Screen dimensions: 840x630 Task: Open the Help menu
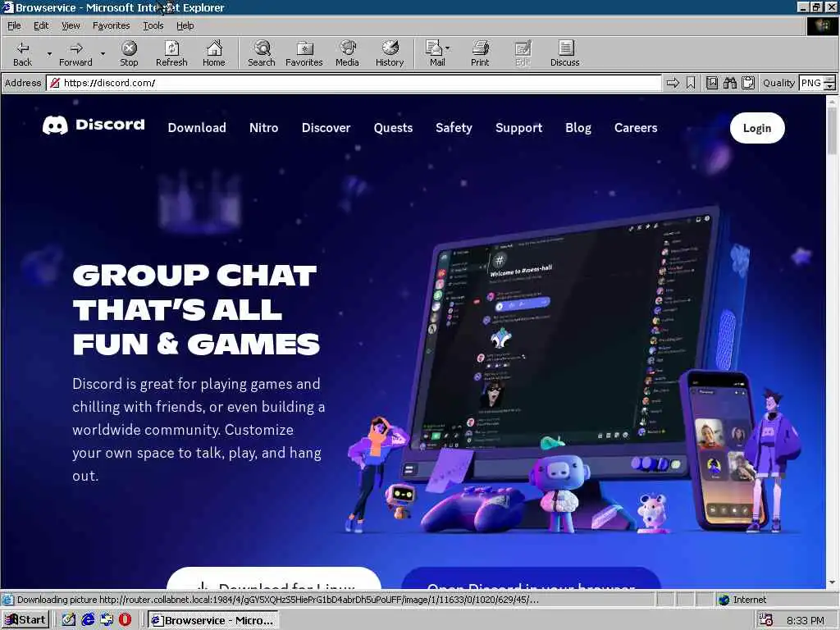point(185,25)
